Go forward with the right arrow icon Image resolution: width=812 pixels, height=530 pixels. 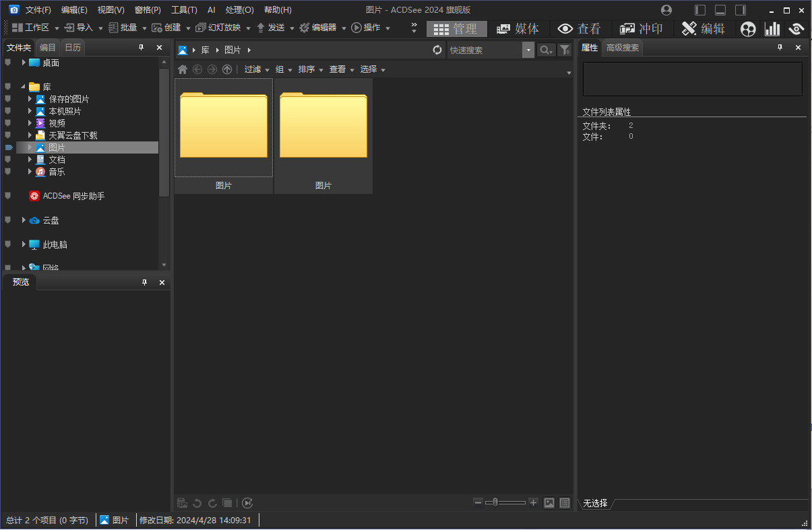pos(212,69)
